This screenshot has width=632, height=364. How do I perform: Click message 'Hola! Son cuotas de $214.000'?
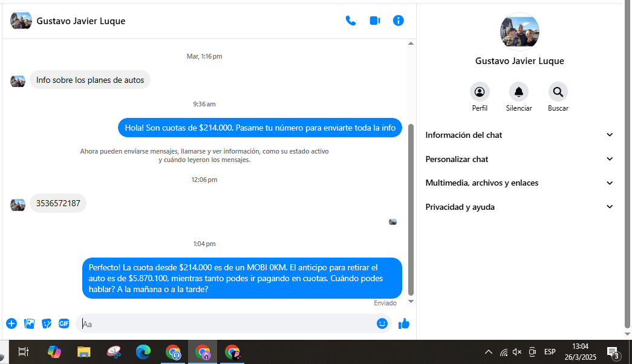260,128
